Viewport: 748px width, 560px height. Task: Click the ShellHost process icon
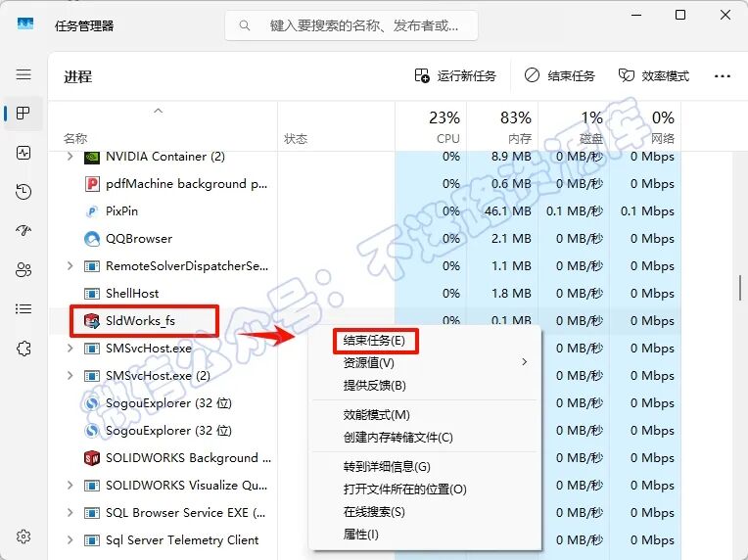(x=92, y=294)
